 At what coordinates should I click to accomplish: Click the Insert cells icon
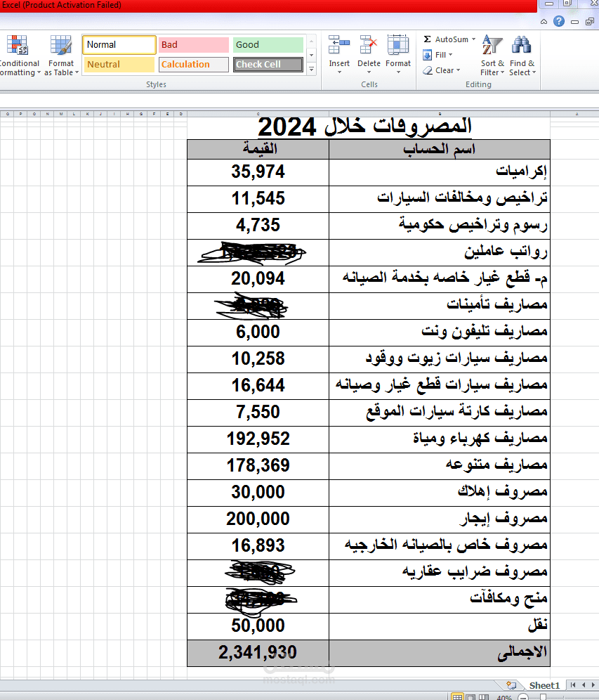(x=339, y=45)
